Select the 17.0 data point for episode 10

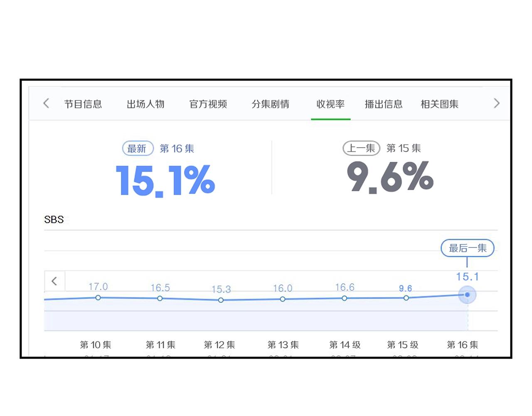(98, 297)
